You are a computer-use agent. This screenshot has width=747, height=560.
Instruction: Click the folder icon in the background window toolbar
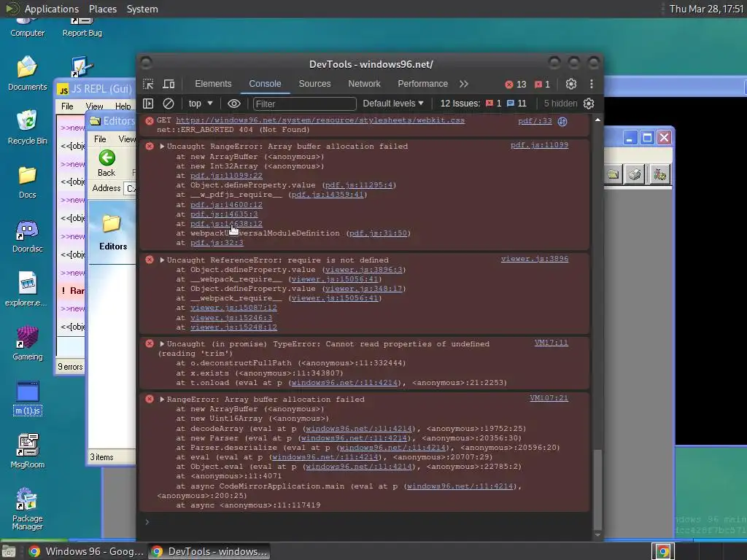613,174
